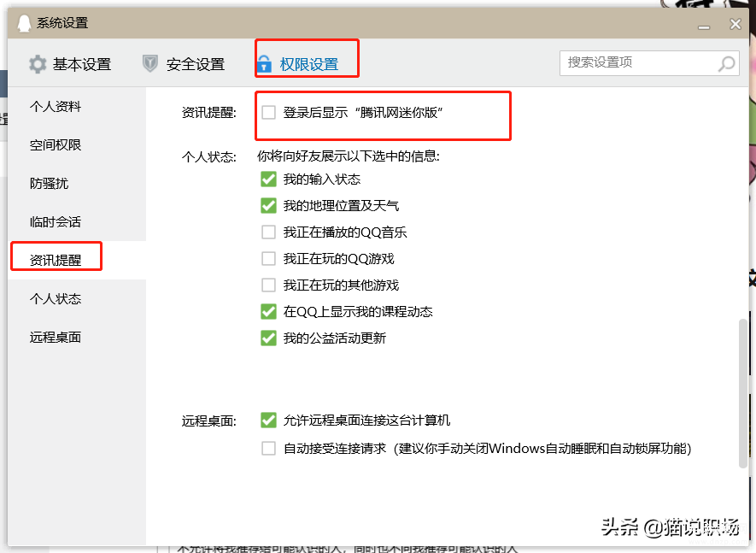Select 空间权限 in the sidebar
The width and height of the screenshot is (756, 553).
click(56, 145)
